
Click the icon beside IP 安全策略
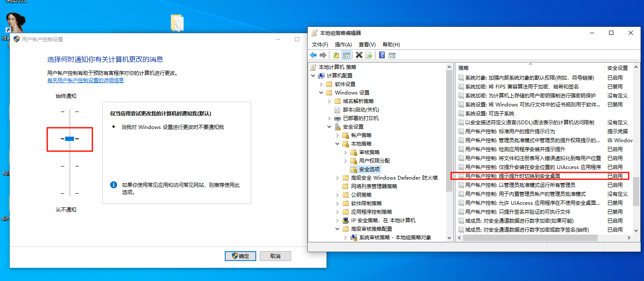pyautogui.click(x=346, y=221)
